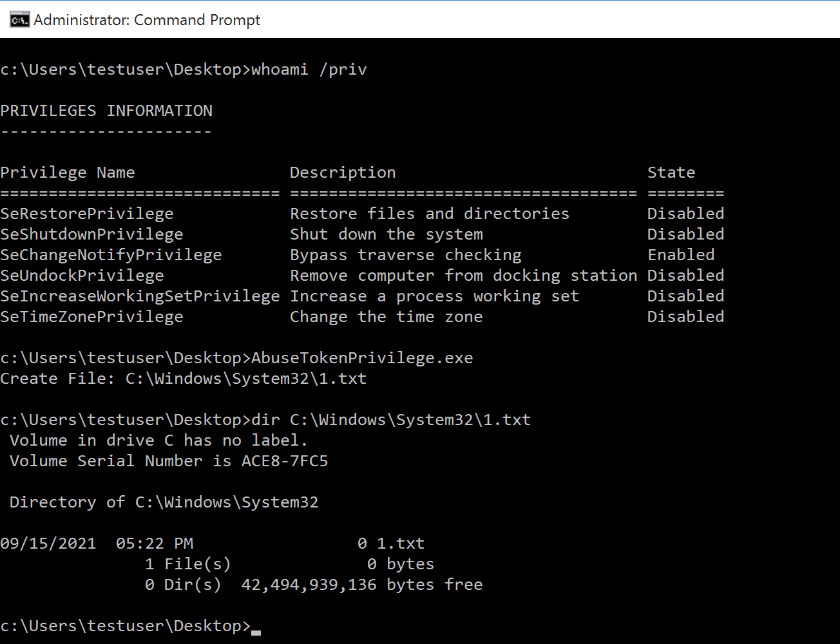Click the 'Privilege Name' column header
This screenshot has width=840, height=644.
coord(68,173)
